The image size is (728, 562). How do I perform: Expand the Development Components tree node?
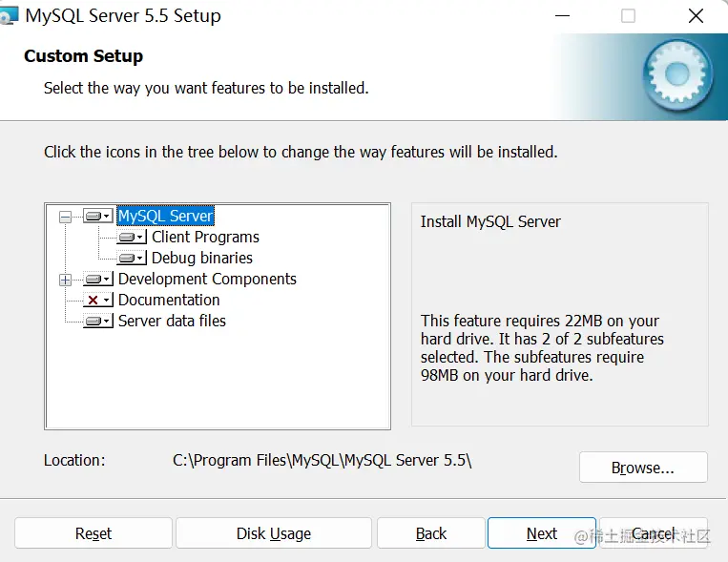tap(66, 280)
